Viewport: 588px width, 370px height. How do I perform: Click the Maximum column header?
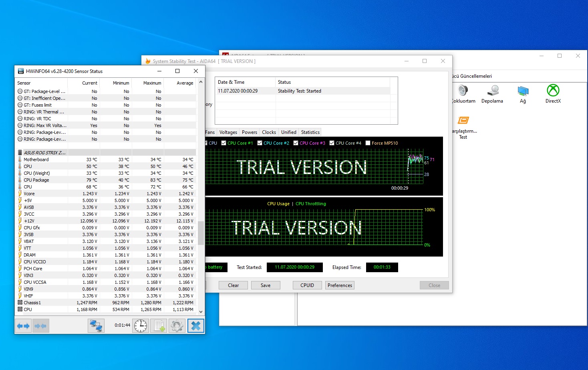(147, 83)
